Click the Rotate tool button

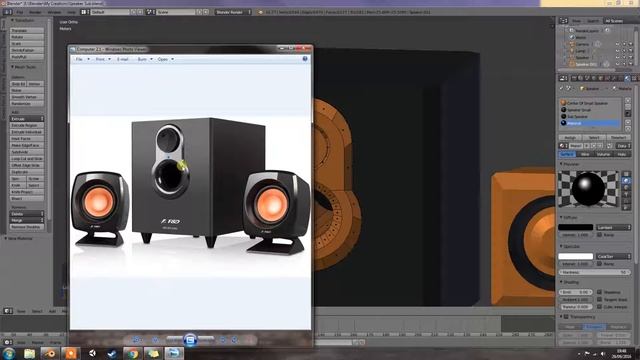coord(27,37)
